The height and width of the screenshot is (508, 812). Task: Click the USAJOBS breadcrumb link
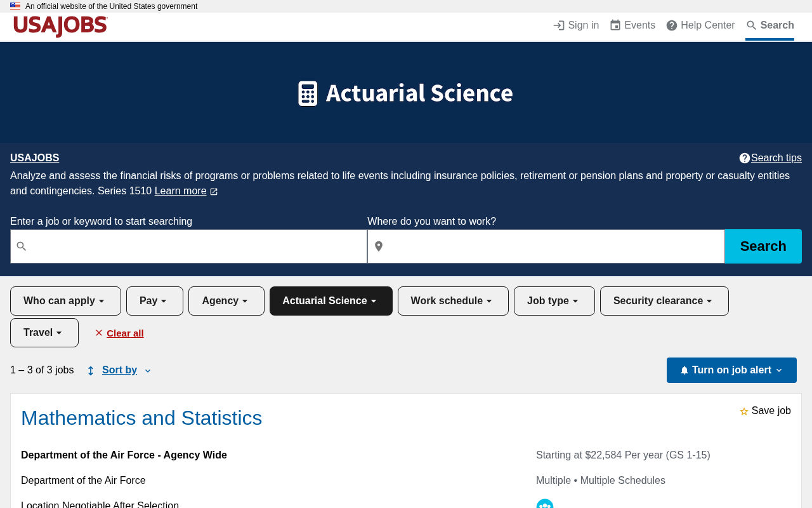(x=35, y=158)
